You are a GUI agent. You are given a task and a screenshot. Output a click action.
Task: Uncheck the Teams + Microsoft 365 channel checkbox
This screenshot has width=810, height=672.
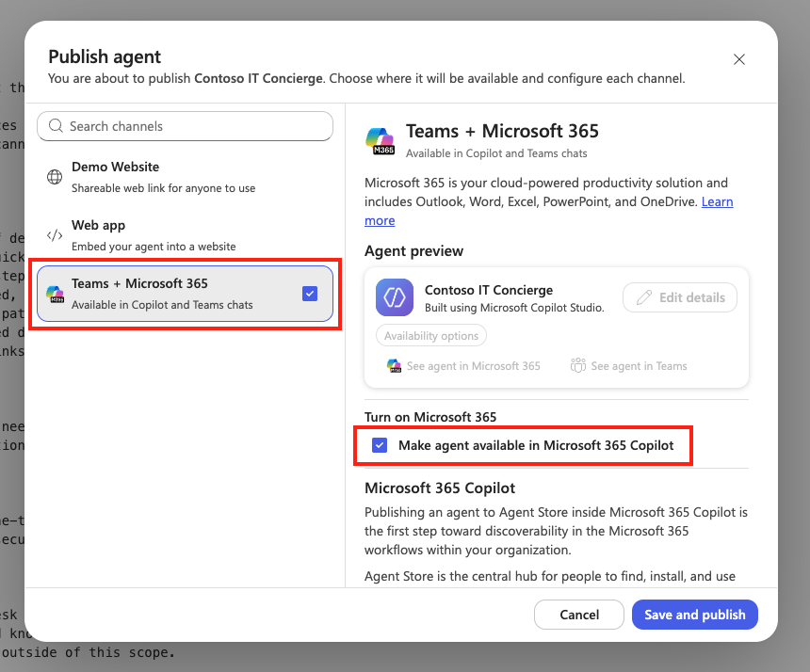point(310,294)
